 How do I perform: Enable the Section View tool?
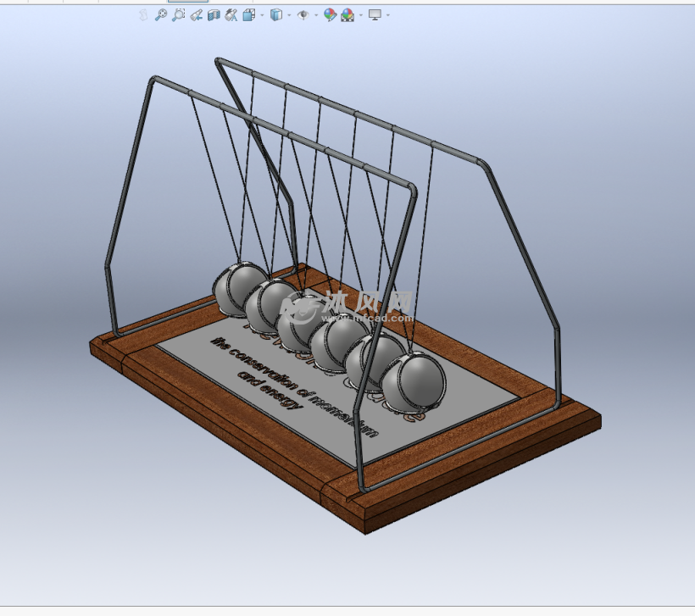click(214, 15)
